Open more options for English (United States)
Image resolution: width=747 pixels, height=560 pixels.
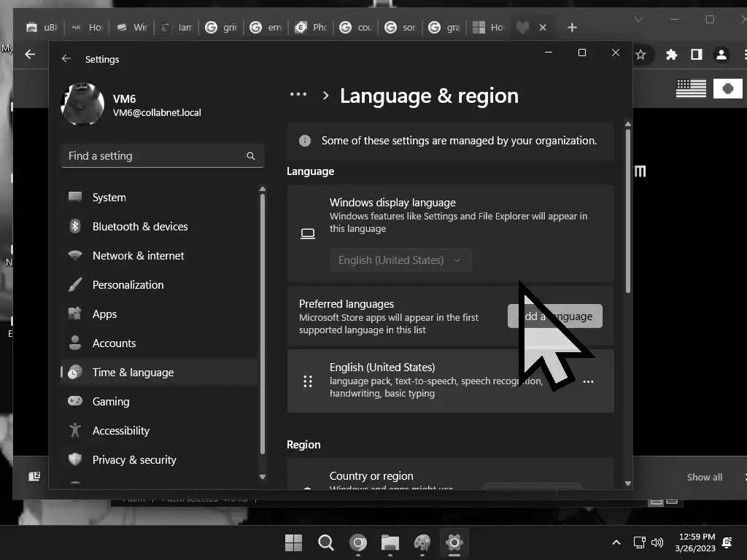click(589, 381)
